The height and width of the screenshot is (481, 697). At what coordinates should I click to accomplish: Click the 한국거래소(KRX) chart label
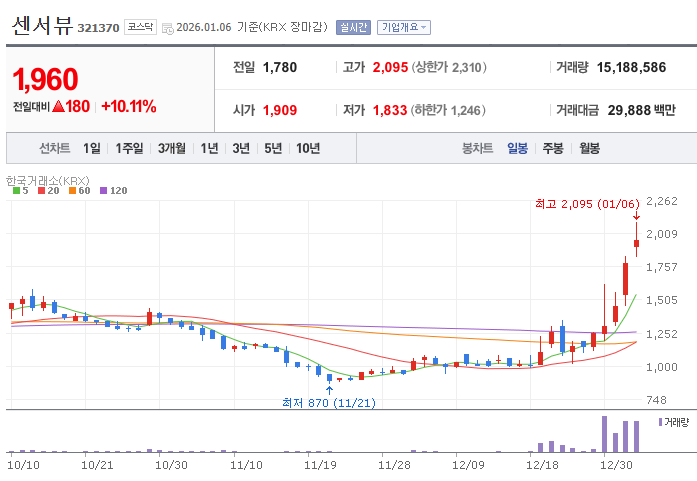tap(48, 180)
